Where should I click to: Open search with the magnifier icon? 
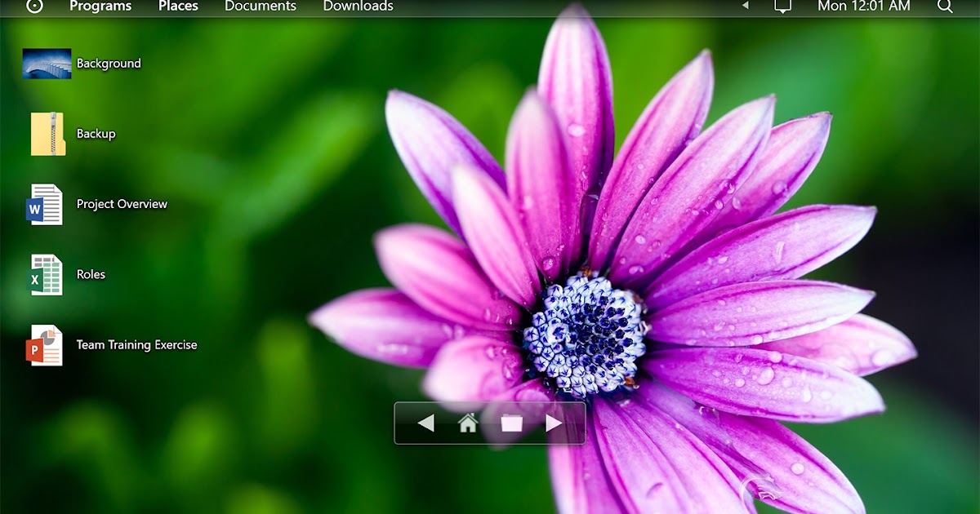[x=945, y=7]
